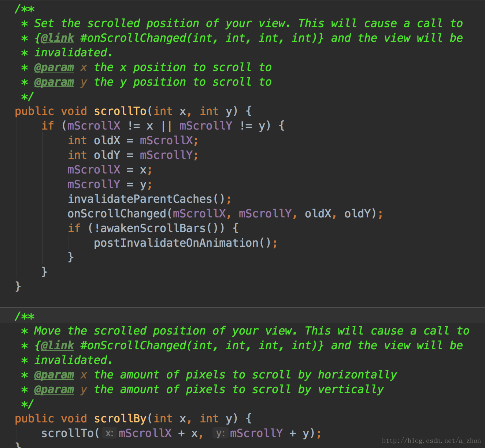Click the scrollTo method name in declaration
The height and width of the screenshot is (448, 485).
(x=120, y=111)
